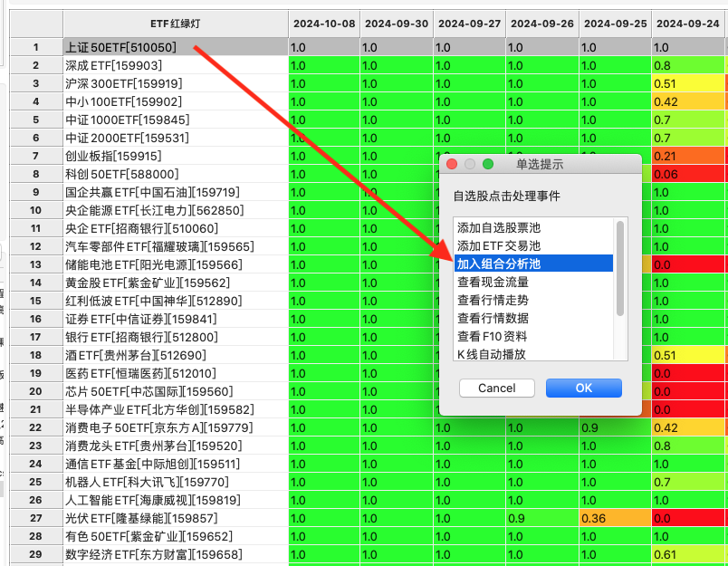
Task: Select row 央企能源ETF[长江电力][562850]
Action: pyautogui.click(x=176, y=210)
